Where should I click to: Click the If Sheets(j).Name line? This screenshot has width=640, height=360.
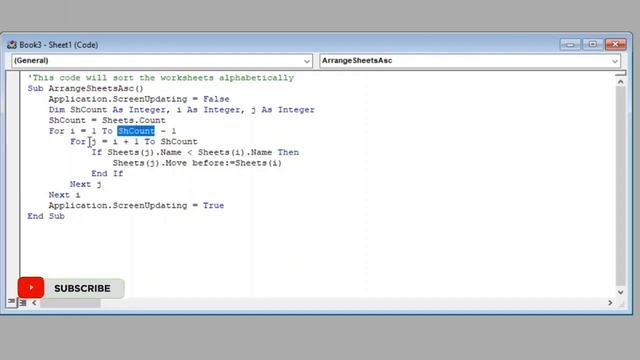(195, 152)
